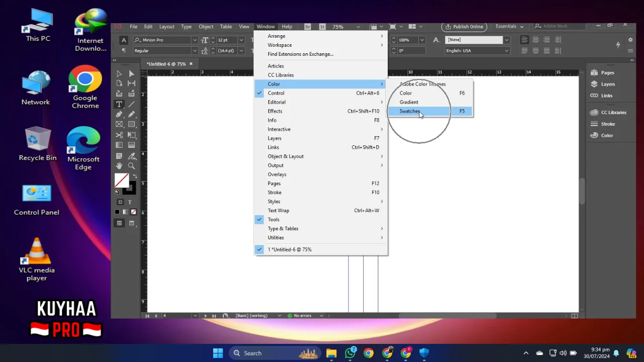Select the Type tool
Image resolution: width=644 pixels, height=362 pixels.
click(119, 104)
